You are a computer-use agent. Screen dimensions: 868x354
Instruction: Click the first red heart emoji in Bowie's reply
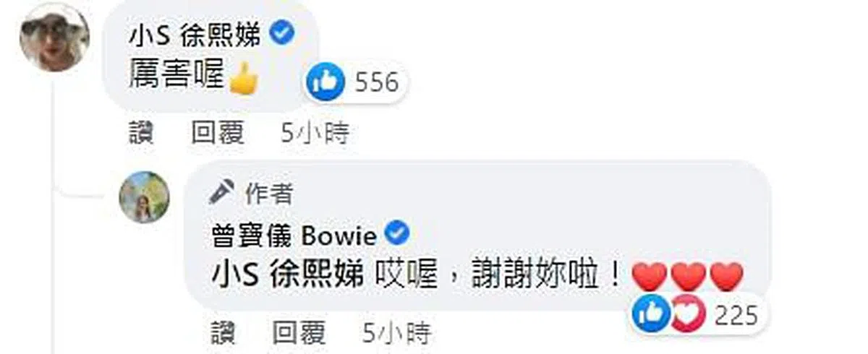649,276
